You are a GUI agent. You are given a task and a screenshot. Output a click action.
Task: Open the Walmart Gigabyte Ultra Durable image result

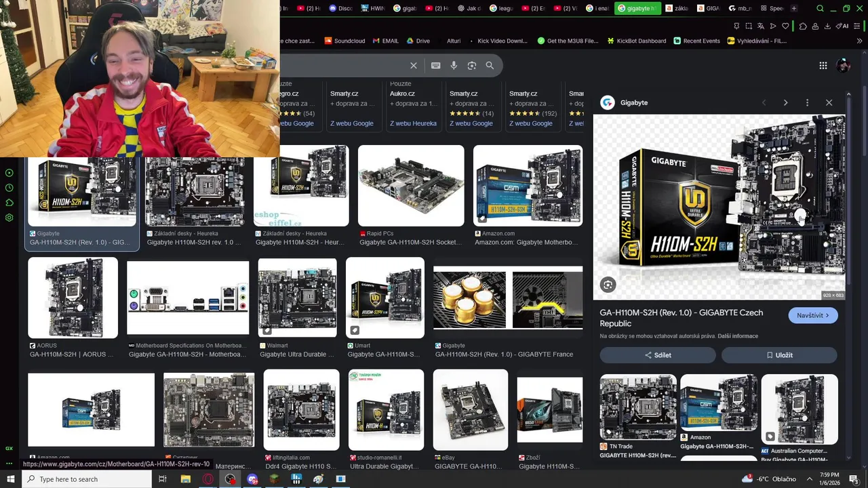pos(297,298)
